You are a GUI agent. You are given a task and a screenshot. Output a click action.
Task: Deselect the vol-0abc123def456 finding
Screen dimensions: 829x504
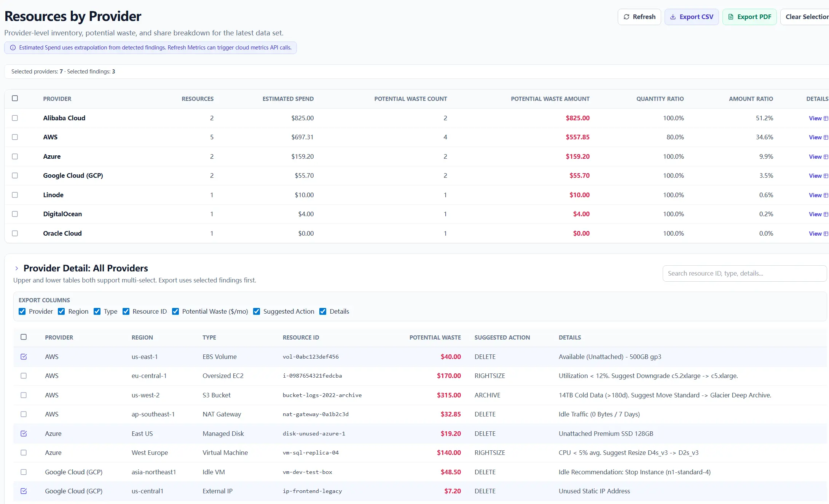tap(24, 357)
